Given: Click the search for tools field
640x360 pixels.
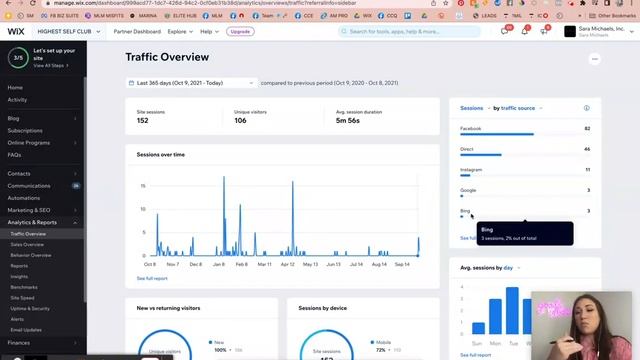Looking at the screenshot, I should coord(409,31).
